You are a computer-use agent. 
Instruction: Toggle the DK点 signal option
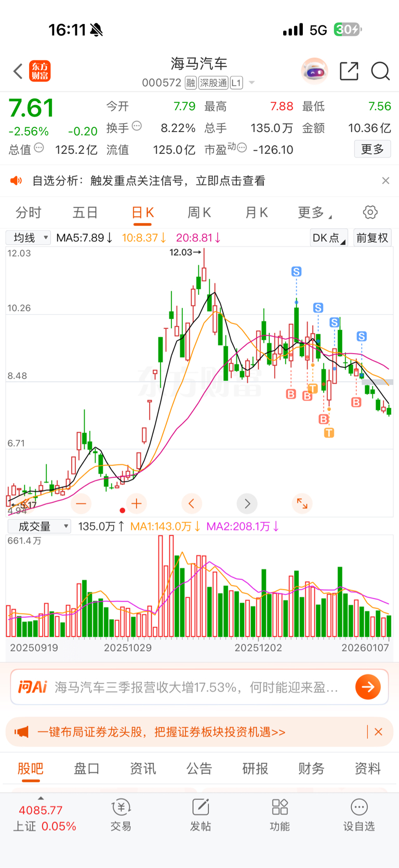(x=329, y=238)
